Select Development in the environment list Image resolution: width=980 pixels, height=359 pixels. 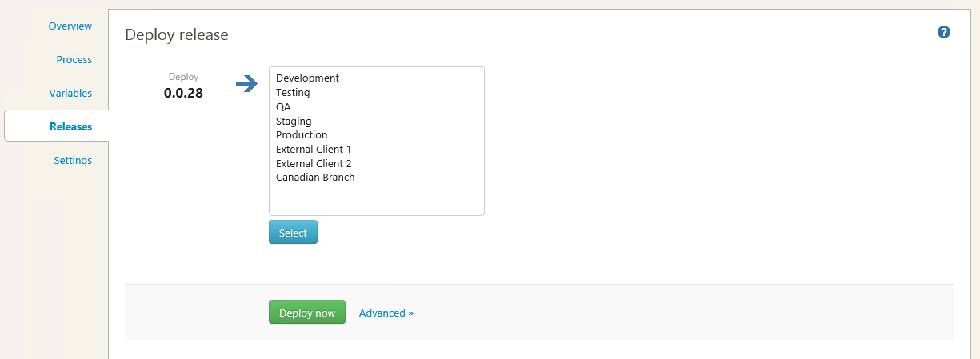[307, 78]
